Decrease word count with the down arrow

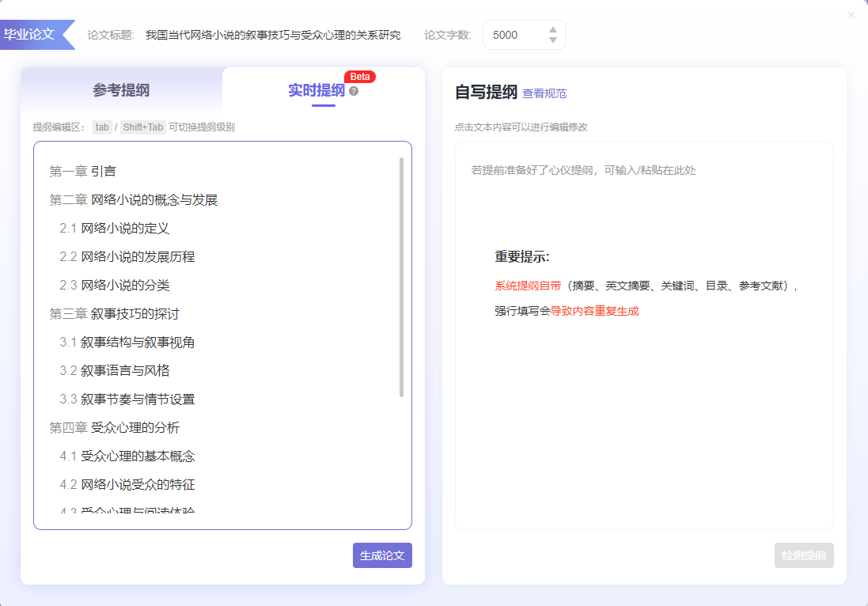552,40
